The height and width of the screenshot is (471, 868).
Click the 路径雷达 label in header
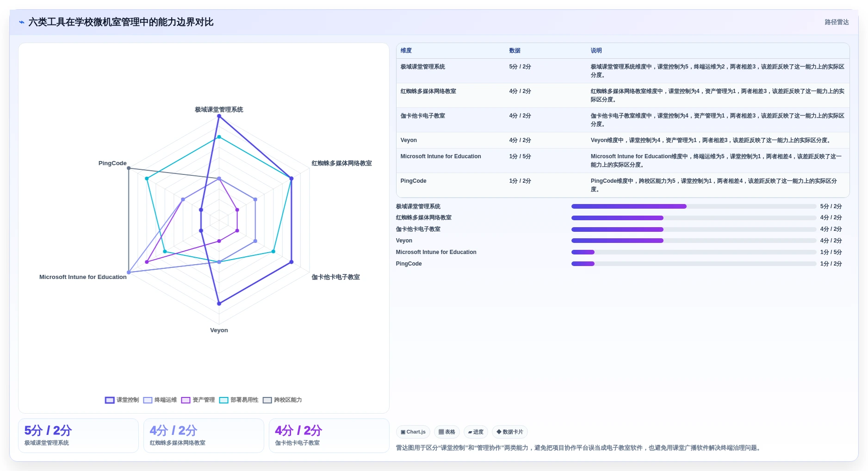click(x=837, y=22)
